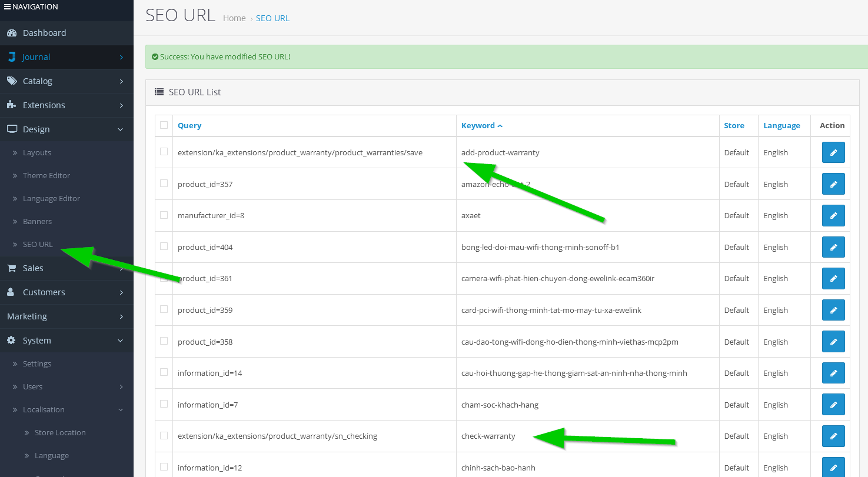
Task: Click pencil edit button for check-warranty row
Action: pos(833,436)
